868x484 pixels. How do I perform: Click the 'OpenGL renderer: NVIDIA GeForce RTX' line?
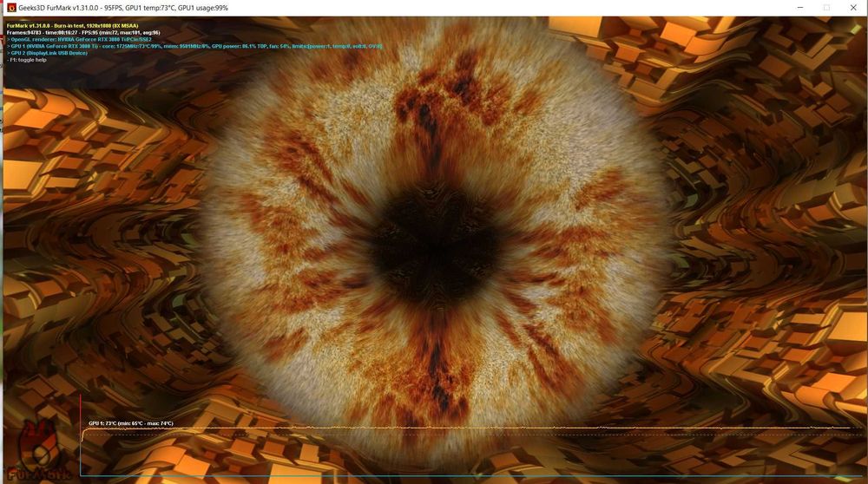[79, 39]
